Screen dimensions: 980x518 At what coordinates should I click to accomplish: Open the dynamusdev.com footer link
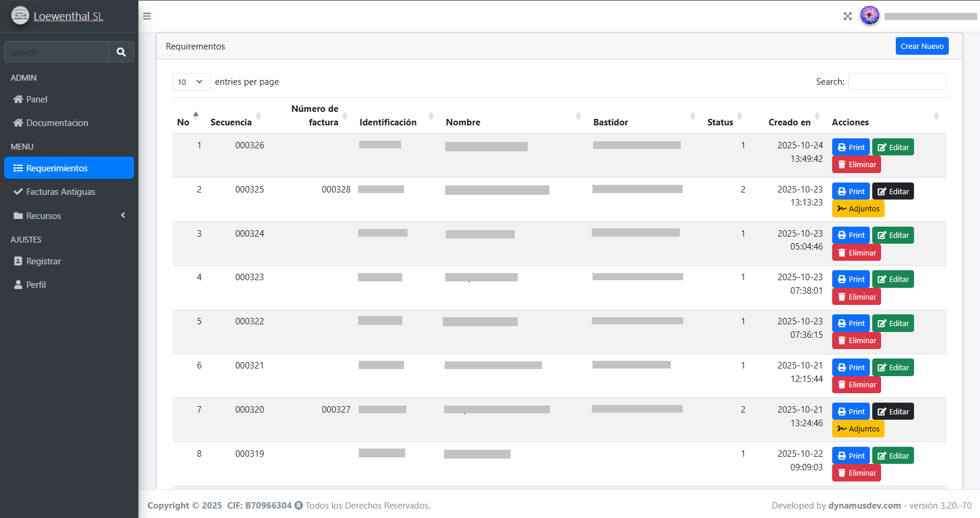tap(864, 506)
